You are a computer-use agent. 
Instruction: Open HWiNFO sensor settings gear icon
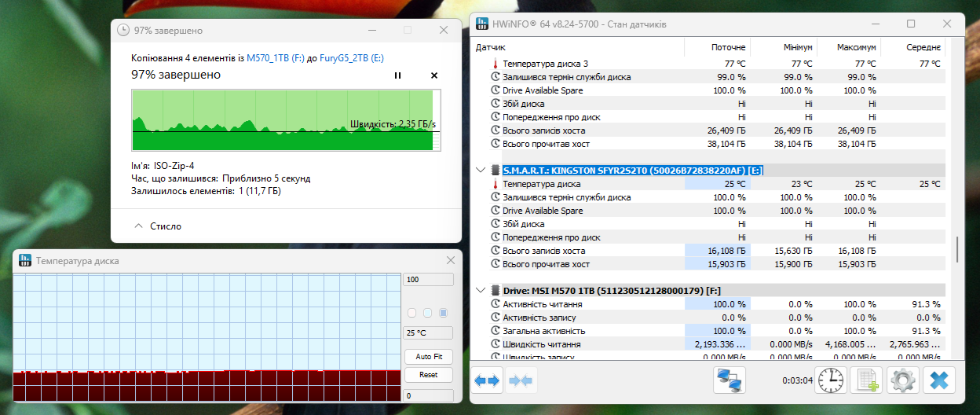click(903, 380)
